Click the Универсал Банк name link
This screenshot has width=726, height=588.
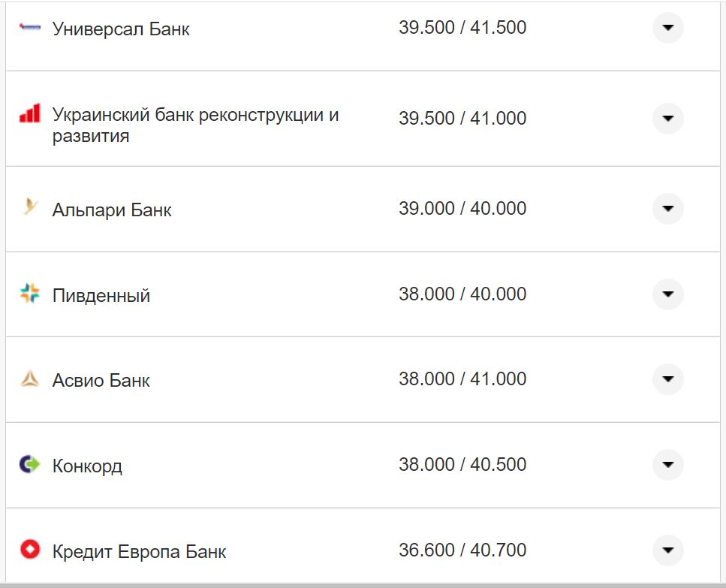pyautogui.click(x=120, y=28)
